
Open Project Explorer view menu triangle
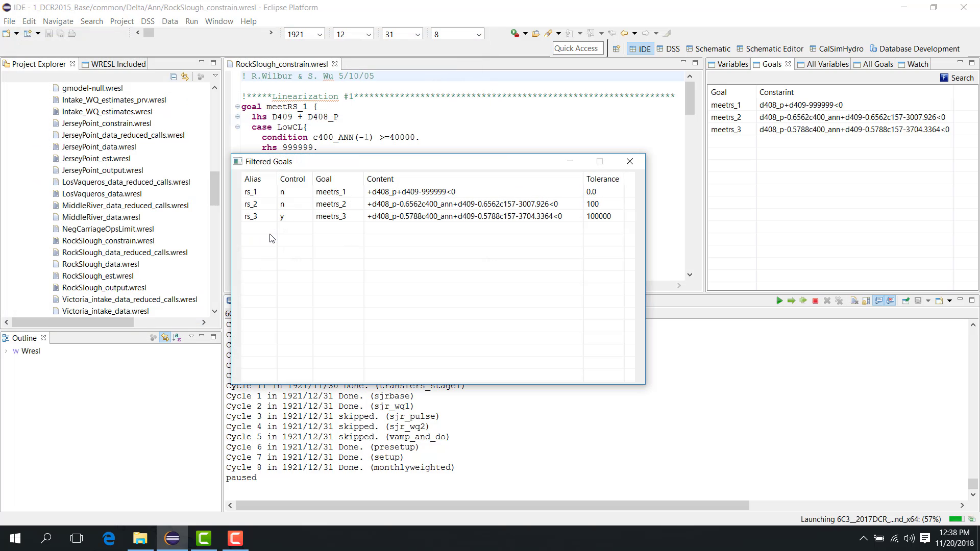tap(215, 76)
